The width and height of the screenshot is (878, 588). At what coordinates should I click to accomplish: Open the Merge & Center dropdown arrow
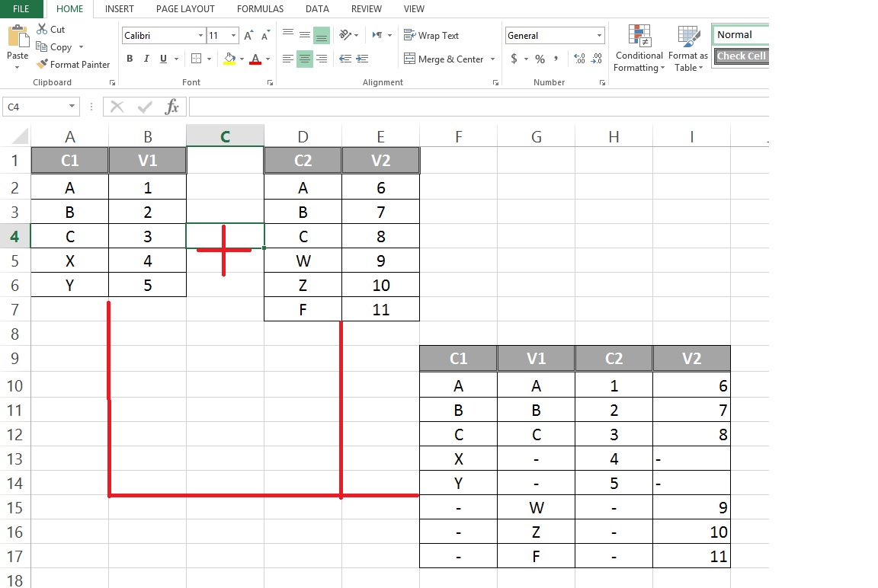(494, 59)
